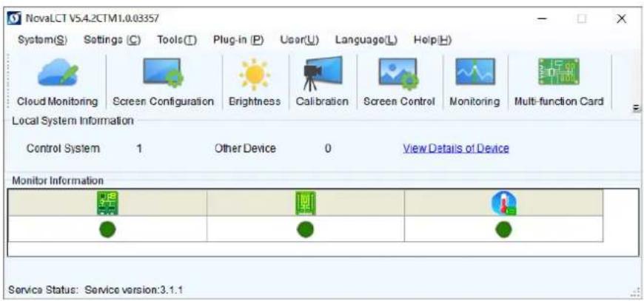644x301 pixels.
Task: Click the Other Device label
Action: [x=245, y=149]
